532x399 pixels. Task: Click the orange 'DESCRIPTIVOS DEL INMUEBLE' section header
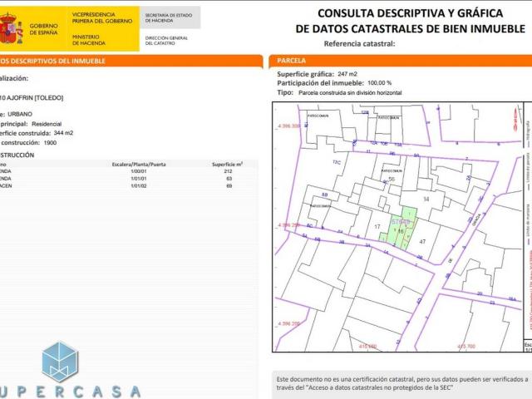coord(131,61)
